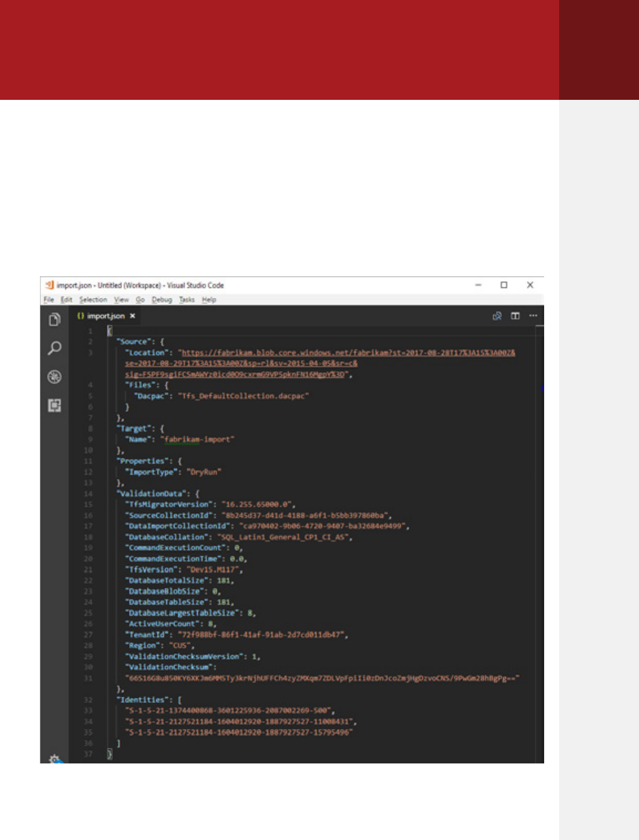Screen dimensions: 639x840
Task: Click the "CommandExecutionTime" key
Action: point(173,559)
